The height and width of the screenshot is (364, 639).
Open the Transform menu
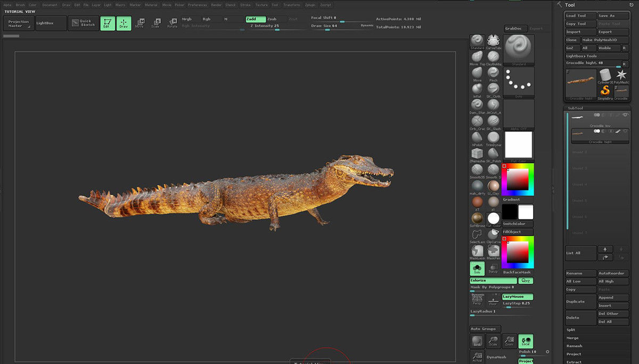tap(291, 5)
